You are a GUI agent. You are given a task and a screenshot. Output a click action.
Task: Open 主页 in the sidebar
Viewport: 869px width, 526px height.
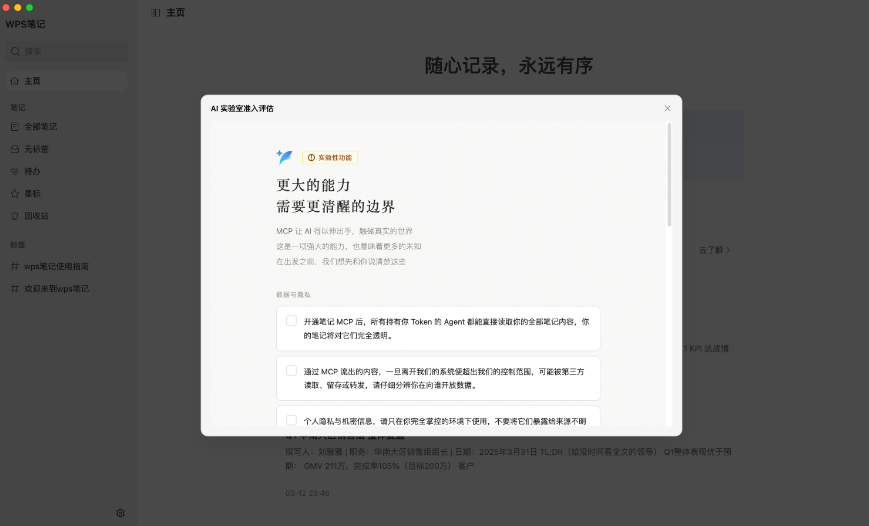click(67, 81)
